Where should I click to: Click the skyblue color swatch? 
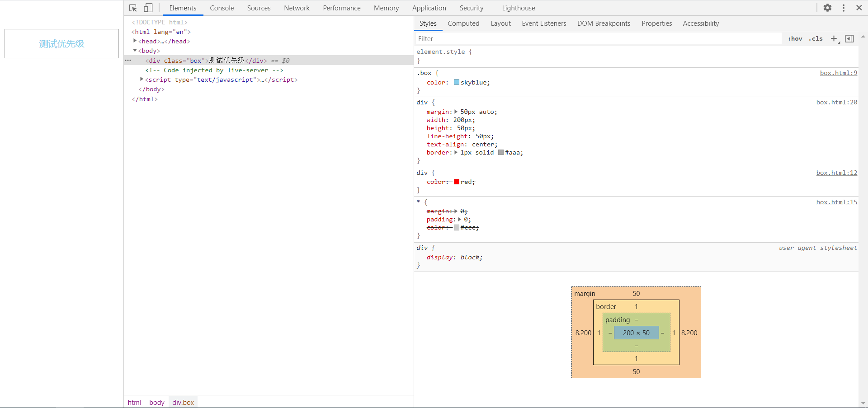click(457, 82)
